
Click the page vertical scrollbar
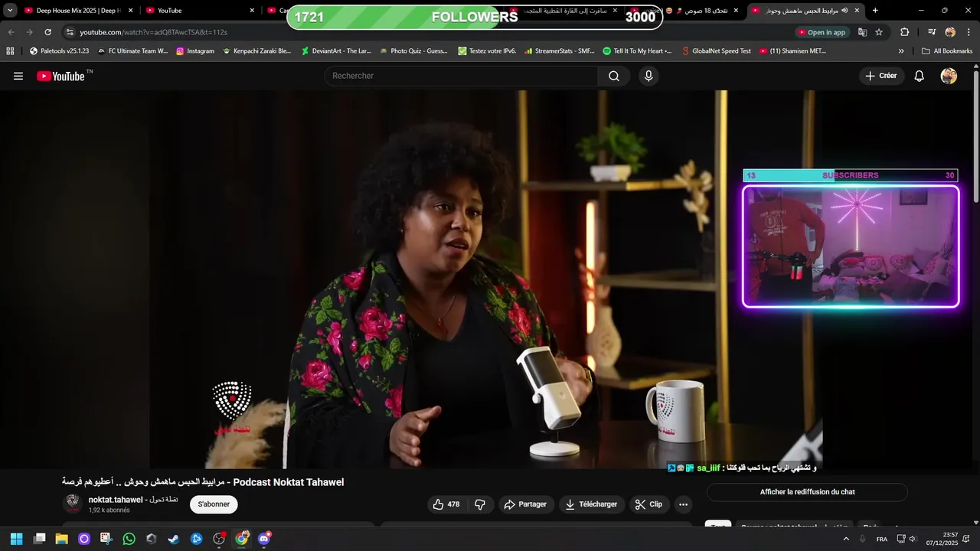(975, 138)
